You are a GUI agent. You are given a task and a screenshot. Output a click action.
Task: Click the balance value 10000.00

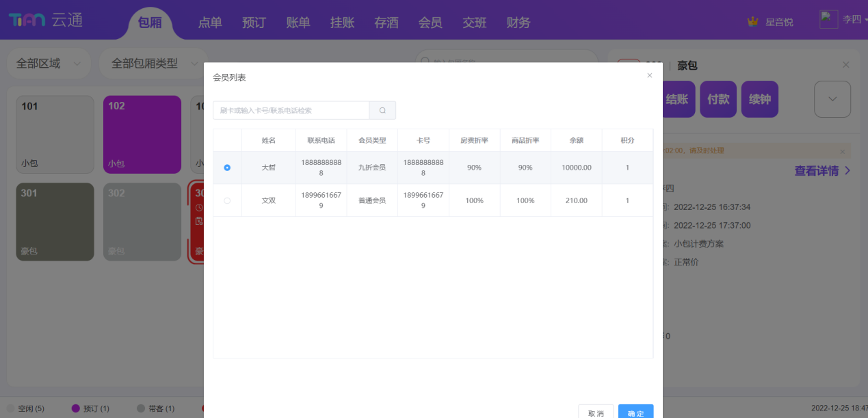(577, 168)
